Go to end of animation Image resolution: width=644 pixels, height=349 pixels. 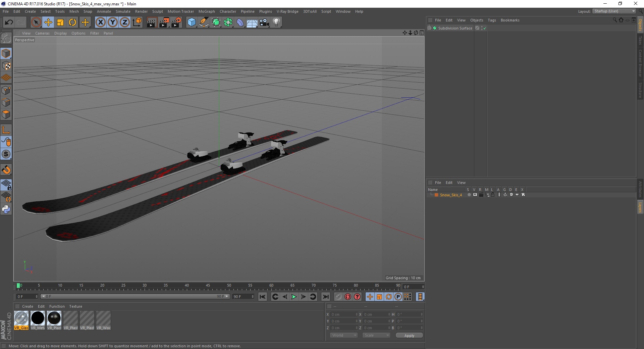point(326,297)
